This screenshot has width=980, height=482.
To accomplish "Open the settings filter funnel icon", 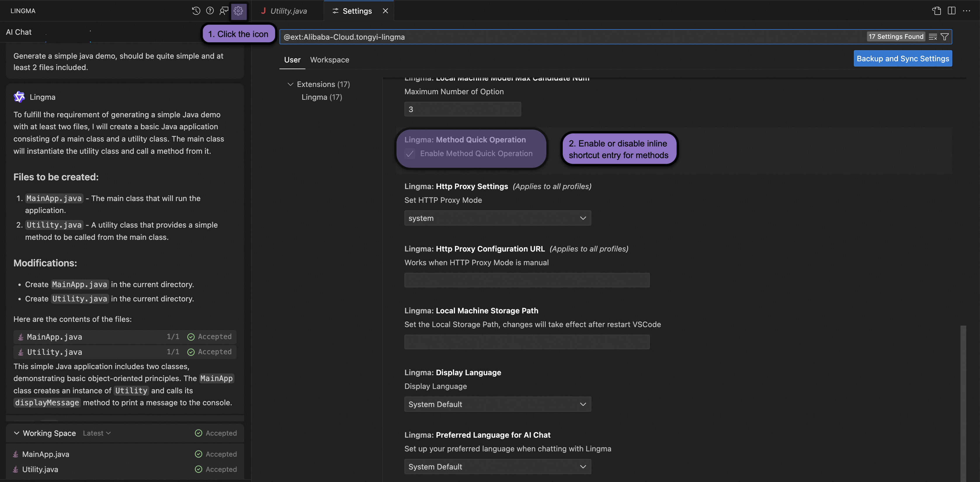I will 945,37.
